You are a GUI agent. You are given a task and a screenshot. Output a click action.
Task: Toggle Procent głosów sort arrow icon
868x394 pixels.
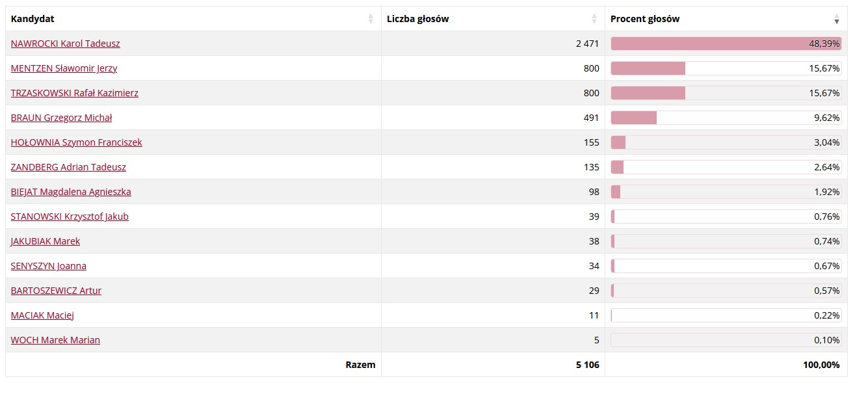tap(837, 19)
